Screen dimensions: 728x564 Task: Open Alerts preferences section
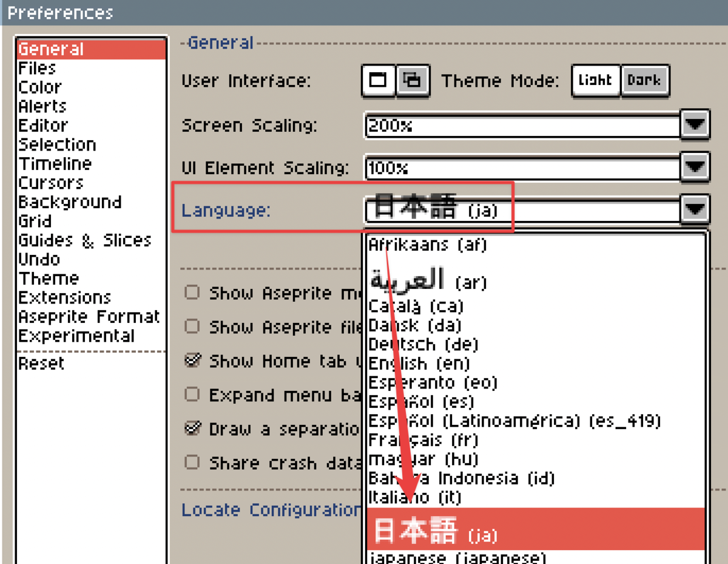click(91, 106)
